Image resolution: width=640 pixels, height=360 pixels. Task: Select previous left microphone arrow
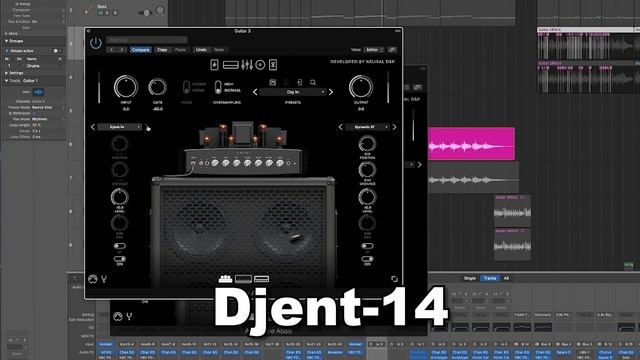(93, 127)
